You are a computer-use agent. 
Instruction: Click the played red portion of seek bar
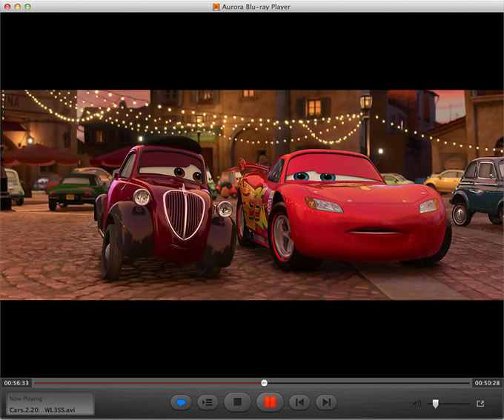(x=148, y=383)
